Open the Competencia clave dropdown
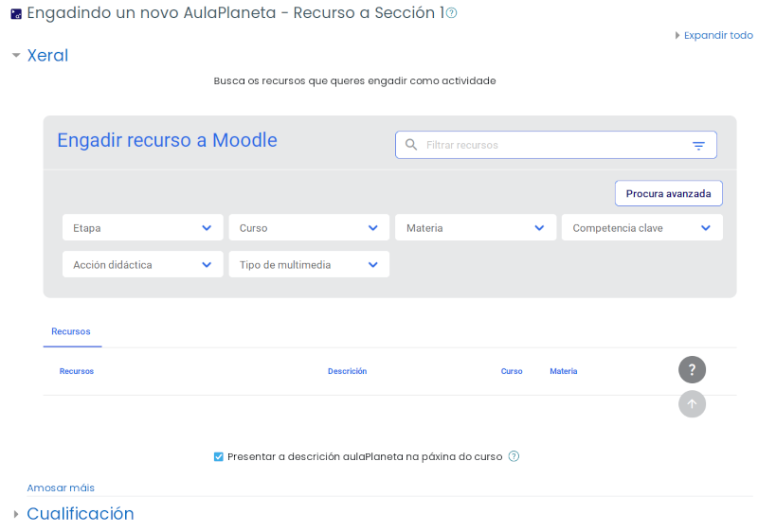Viewport: 758px width, 532px height. (x=641, y=228)
